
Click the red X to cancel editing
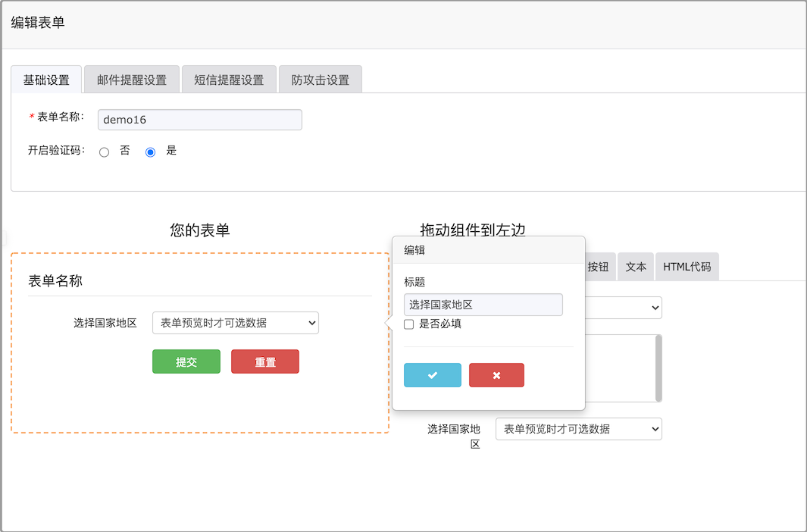pyautogui.click(x=496, y=374)
